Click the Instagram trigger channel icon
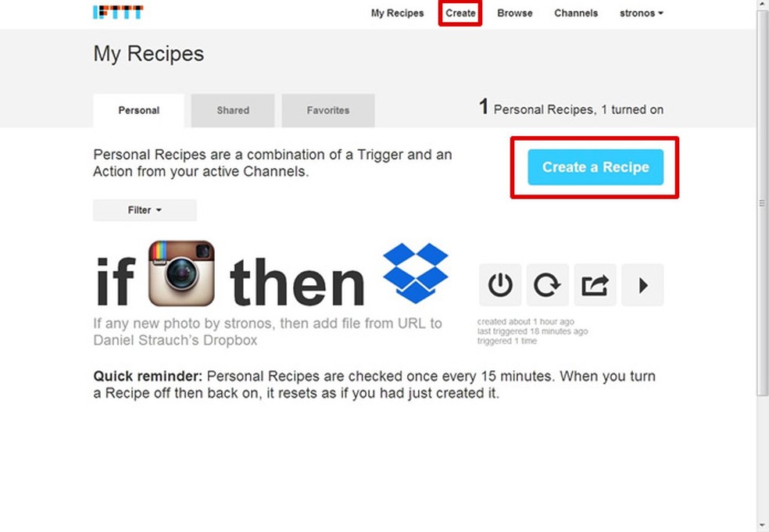 [x=181, y=273]
